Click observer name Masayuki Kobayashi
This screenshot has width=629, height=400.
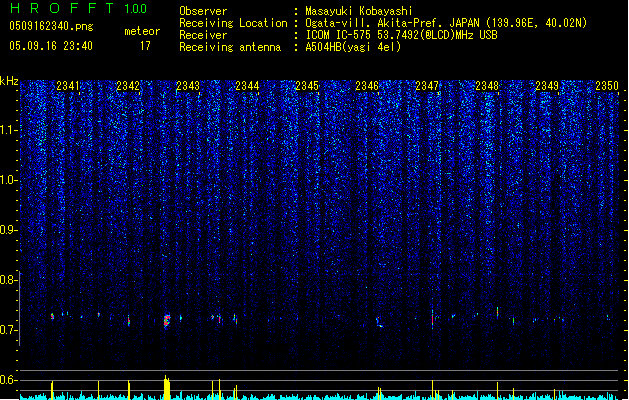tap(359, 11)
